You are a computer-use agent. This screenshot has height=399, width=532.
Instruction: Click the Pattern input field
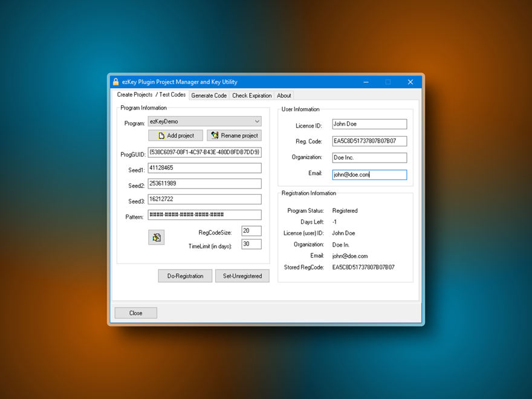click(x=204, y=215)
